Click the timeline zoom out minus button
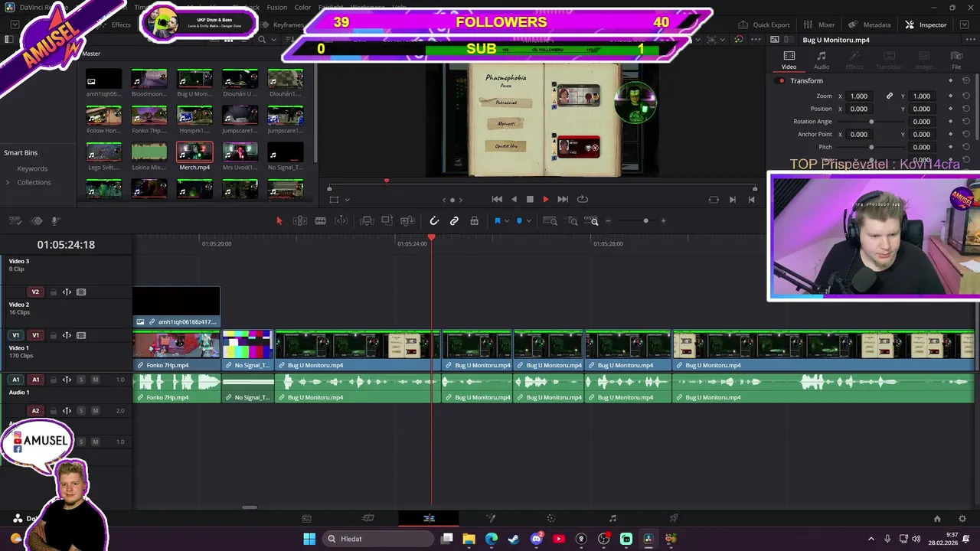Screen dimensions: 980x551 pos(609,221)
